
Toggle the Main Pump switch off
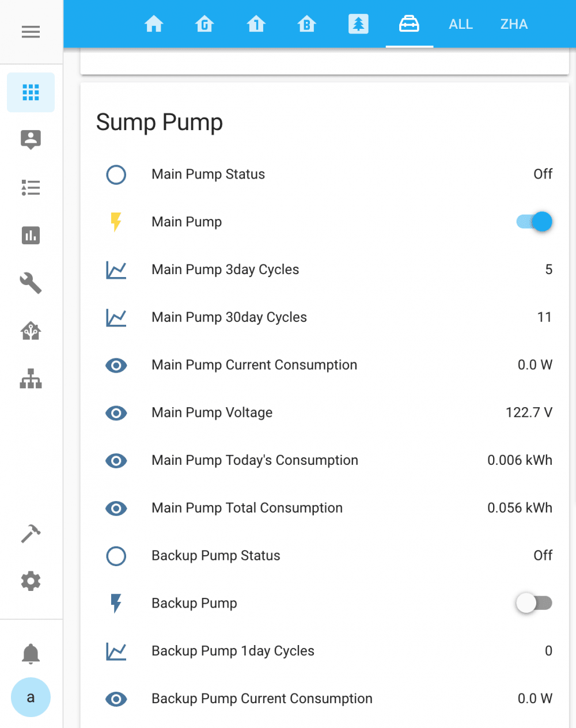533,221
